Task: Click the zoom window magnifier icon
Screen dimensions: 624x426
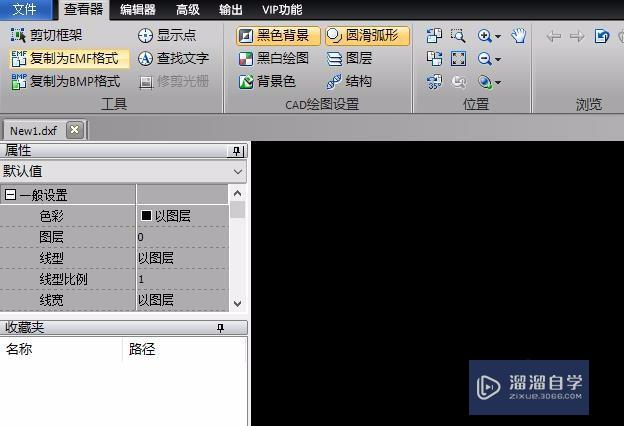Action: (x=458, y=36)
